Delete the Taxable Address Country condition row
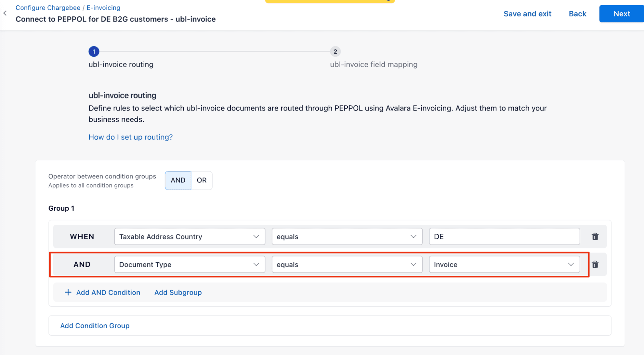The height and width of the screenshot is (355, 644). 595,237
